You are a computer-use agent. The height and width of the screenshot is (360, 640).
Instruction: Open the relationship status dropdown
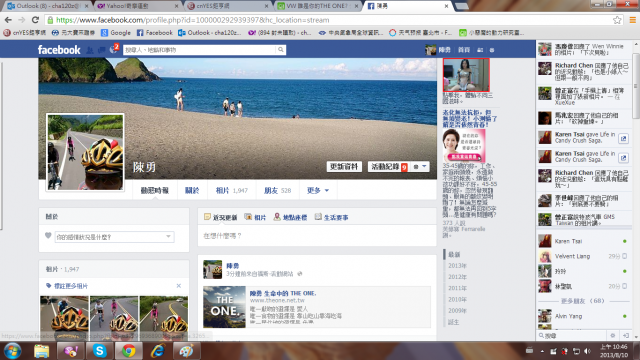coord(115,237)
